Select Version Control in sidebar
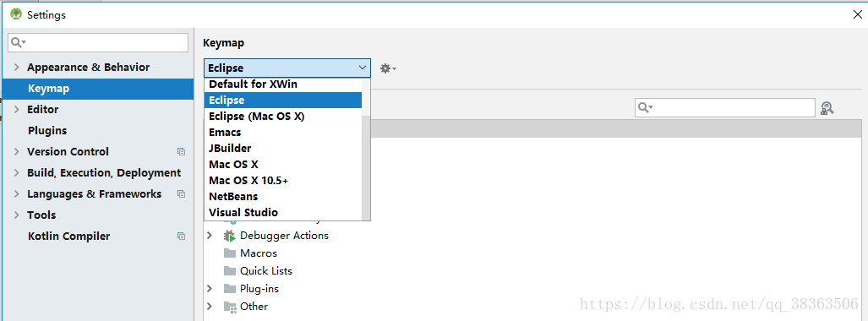868x321 pixels. coord(68,152)
